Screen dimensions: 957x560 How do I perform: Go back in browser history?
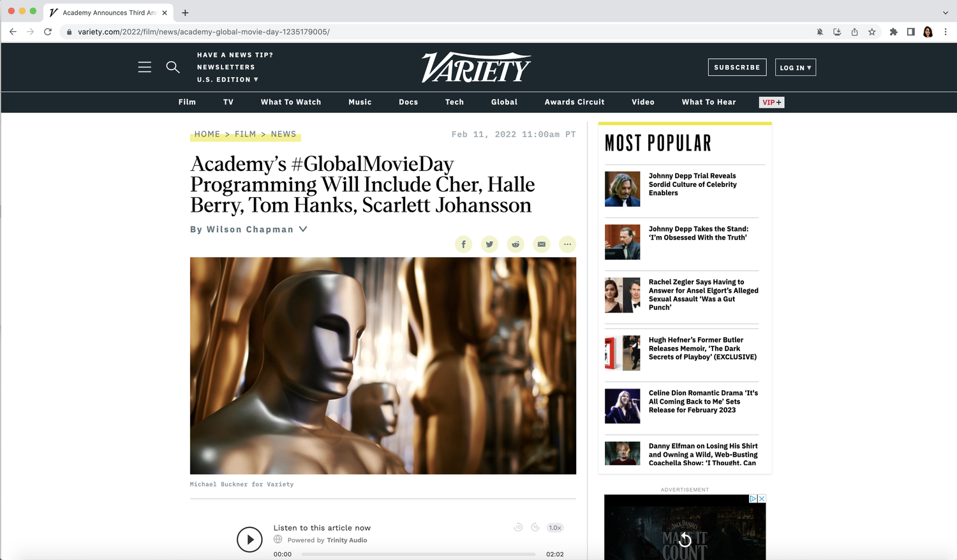[x=13, y=31]
